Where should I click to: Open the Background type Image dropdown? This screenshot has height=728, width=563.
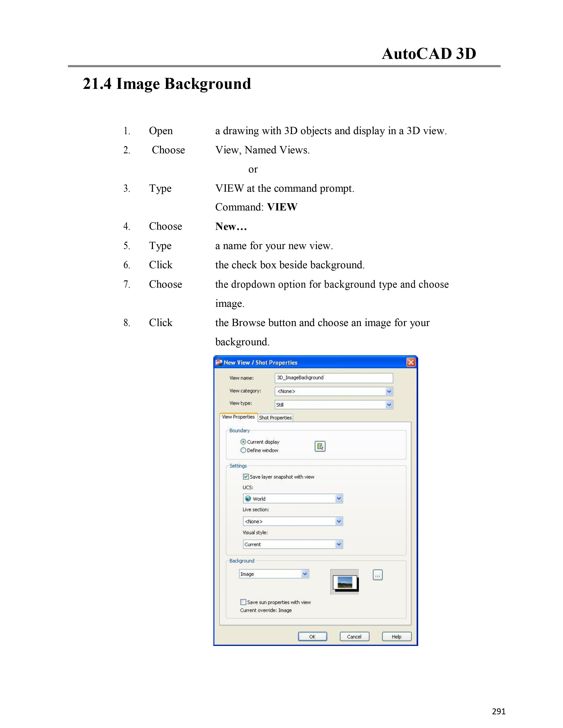(x=305, y=574)
